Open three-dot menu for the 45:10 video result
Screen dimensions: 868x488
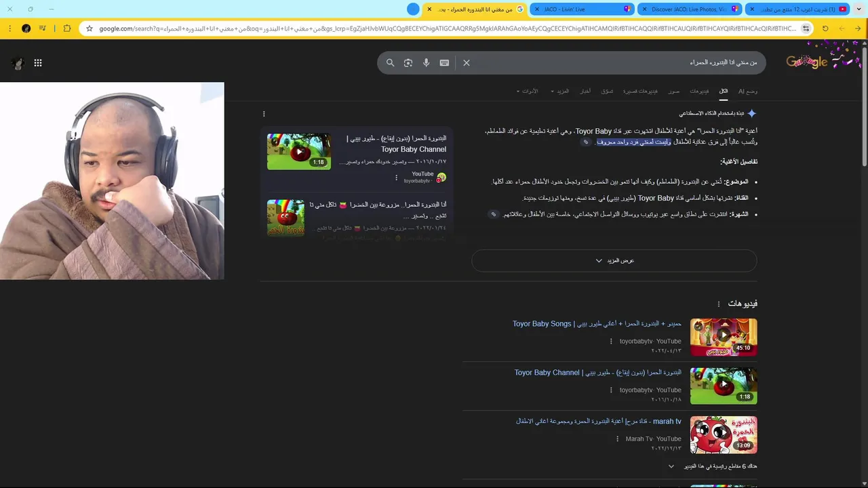tap(611, 342)
